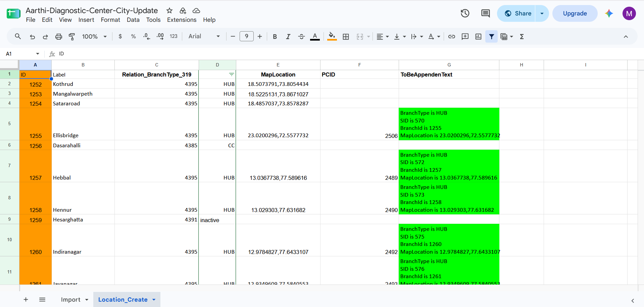Open the all sheets list

[x=42, y=300]
